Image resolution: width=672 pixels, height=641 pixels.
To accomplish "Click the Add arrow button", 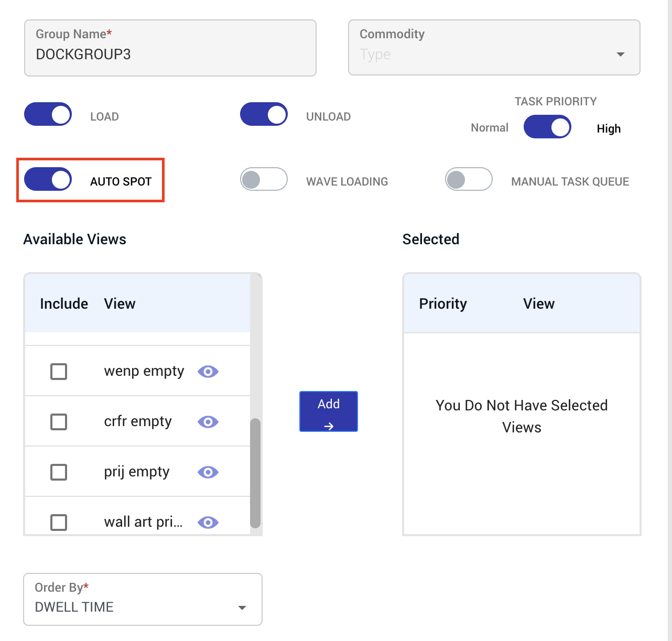I will pos(329,411).
